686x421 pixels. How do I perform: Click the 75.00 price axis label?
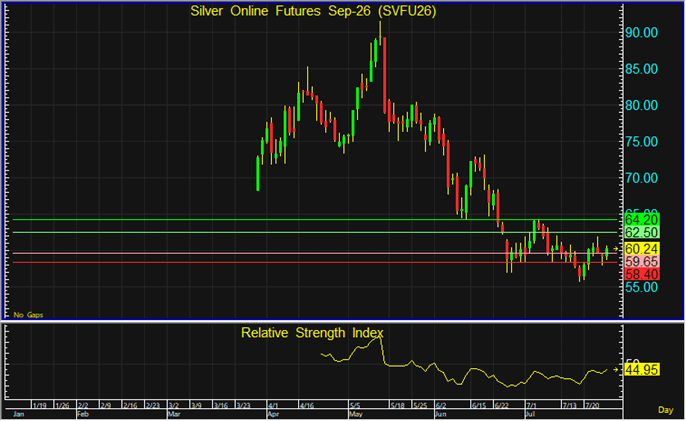coord(641,142)
